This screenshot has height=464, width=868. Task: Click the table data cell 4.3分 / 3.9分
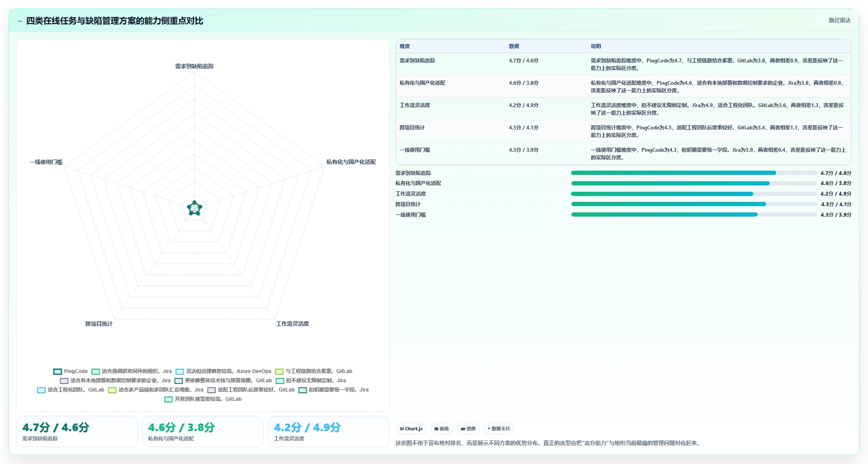[523, 150]
